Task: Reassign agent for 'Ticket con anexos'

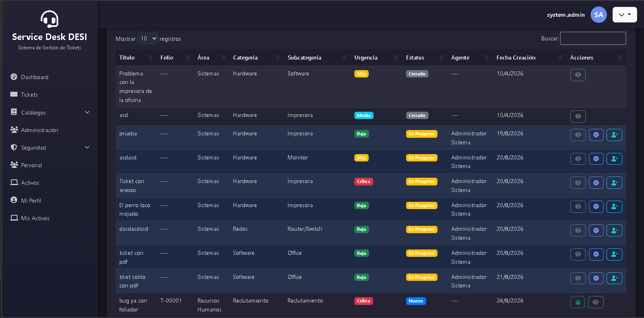Action: (x=615, y=183)
